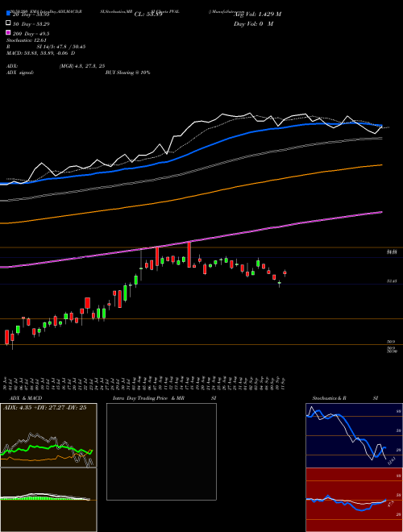The width and height of the screenshot is (403, 532).
Task: Open the Stochastics & RSI panel title
Action: tap(329, 398)
